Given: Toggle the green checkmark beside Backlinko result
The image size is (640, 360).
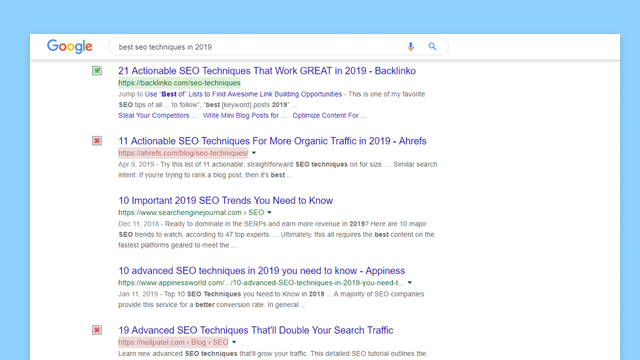Looking at the screenshot, I should pos(97,71).
